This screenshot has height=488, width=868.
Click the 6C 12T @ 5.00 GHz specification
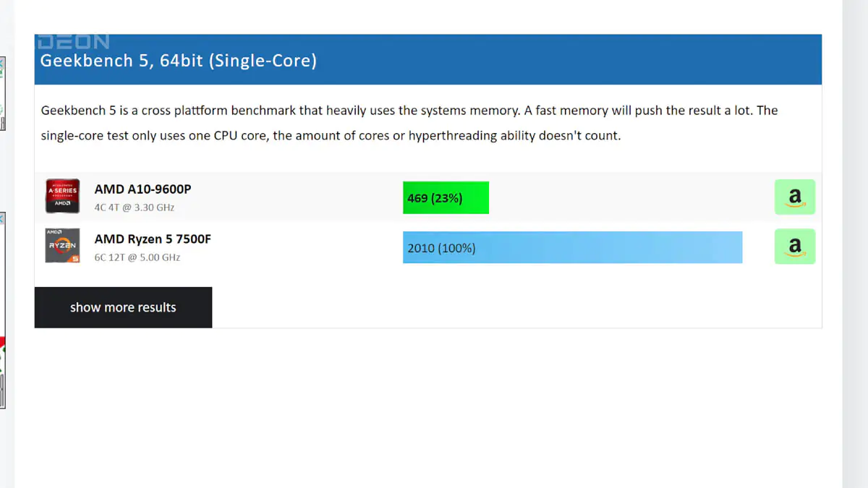[x=137, y=257]
